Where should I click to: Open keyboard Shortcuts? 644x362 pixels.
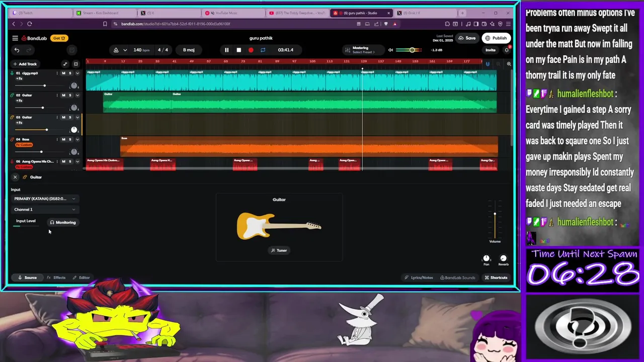coord(496,278)
